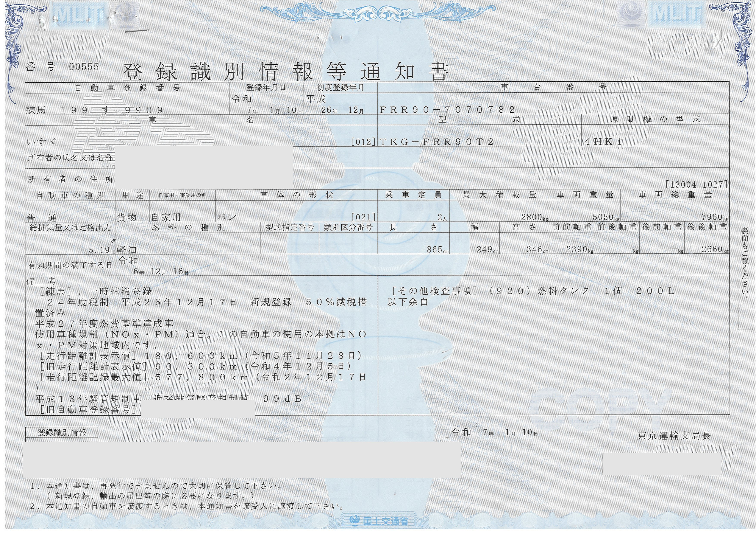Click the vehicle make いすゞ
This screenshot has height=534, width=756.
click(41, 142)
